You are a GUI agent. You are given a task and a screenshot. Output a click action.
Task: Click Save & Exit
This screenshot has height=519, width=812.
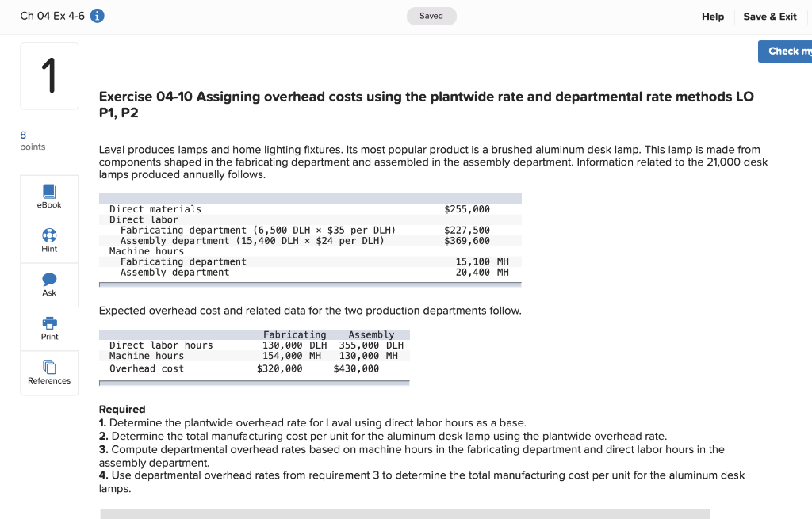[x=769, y=17]
